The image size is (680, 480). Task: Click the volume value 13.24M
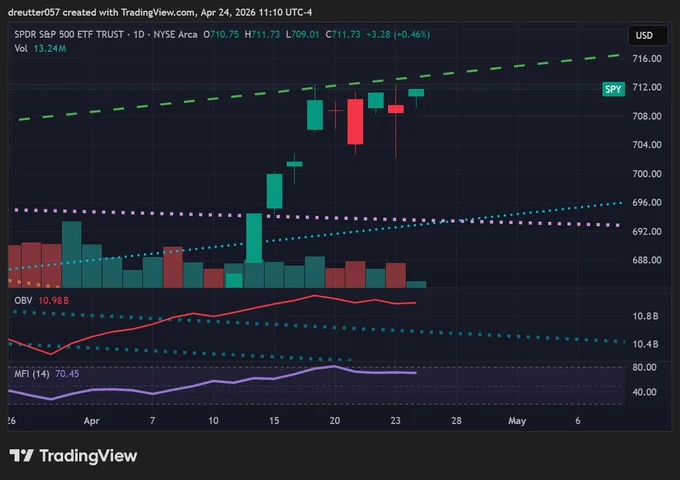click(50, 49)
